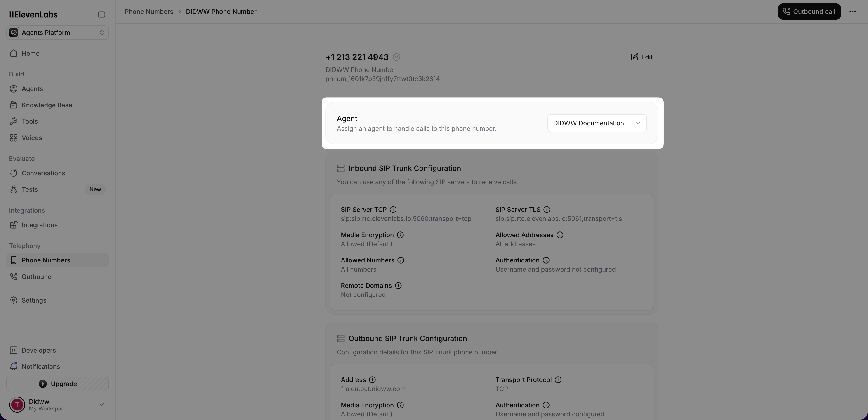
Task: Click SIP Server TCP info icon
Action: pos(393,210)
